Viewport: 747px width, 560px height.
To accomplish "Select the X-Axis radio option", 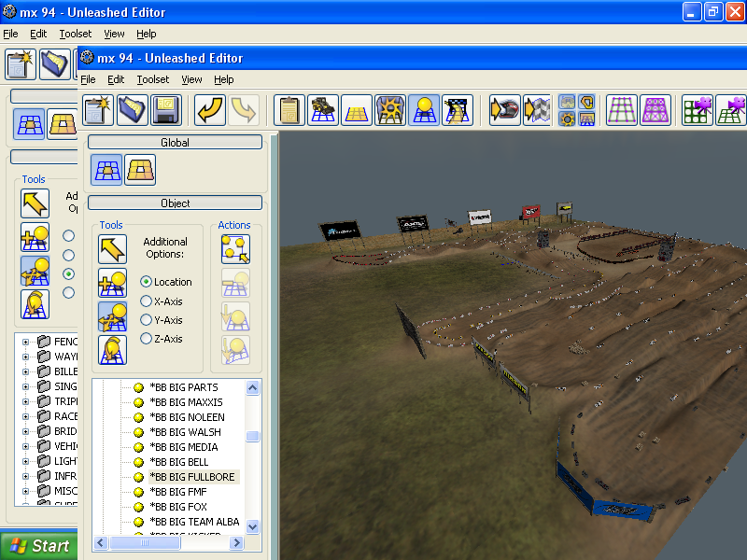I will point(147,301).
